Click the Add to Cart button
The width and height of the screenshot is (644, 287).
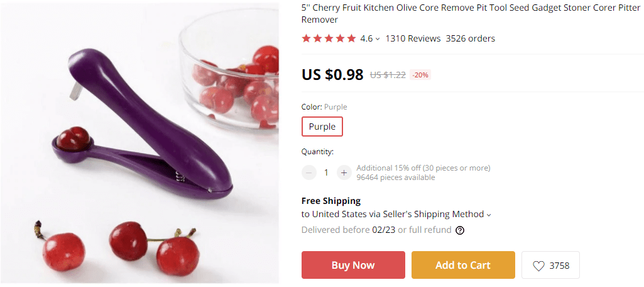coord(463,265)
